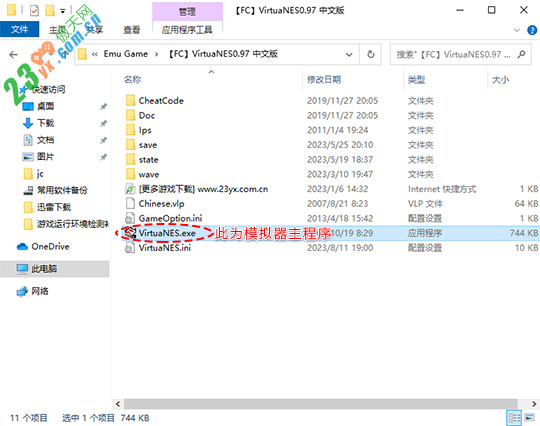Switch to large icons view layout
This screenshot has width=540, height=426.
pos(529,418)
